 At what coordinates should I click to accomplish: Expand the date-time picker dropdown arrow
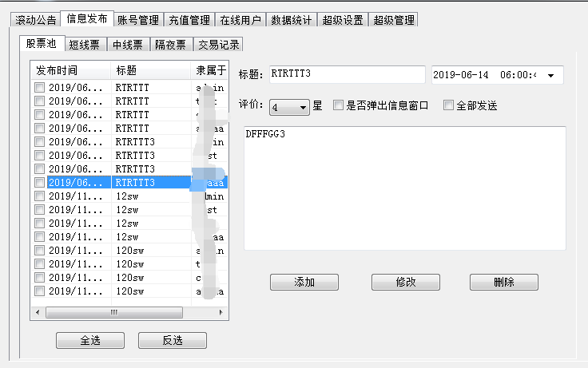(x=550, y=75)
